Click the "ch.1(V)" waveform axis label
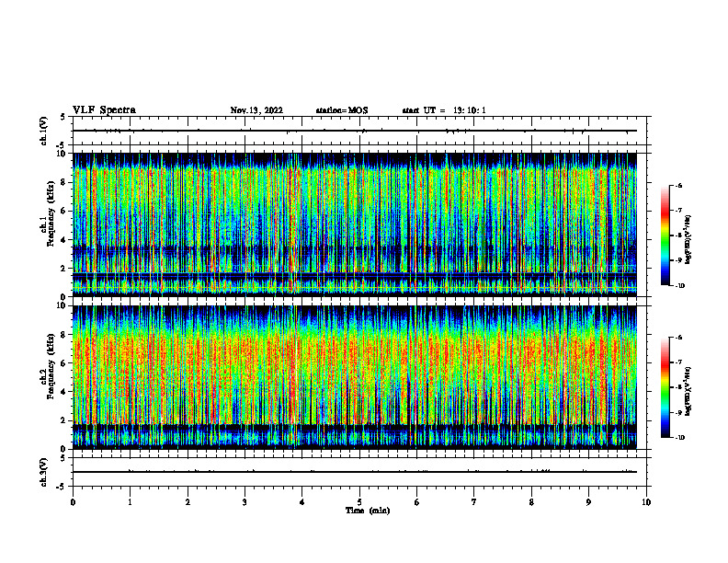 pos(44,131)
